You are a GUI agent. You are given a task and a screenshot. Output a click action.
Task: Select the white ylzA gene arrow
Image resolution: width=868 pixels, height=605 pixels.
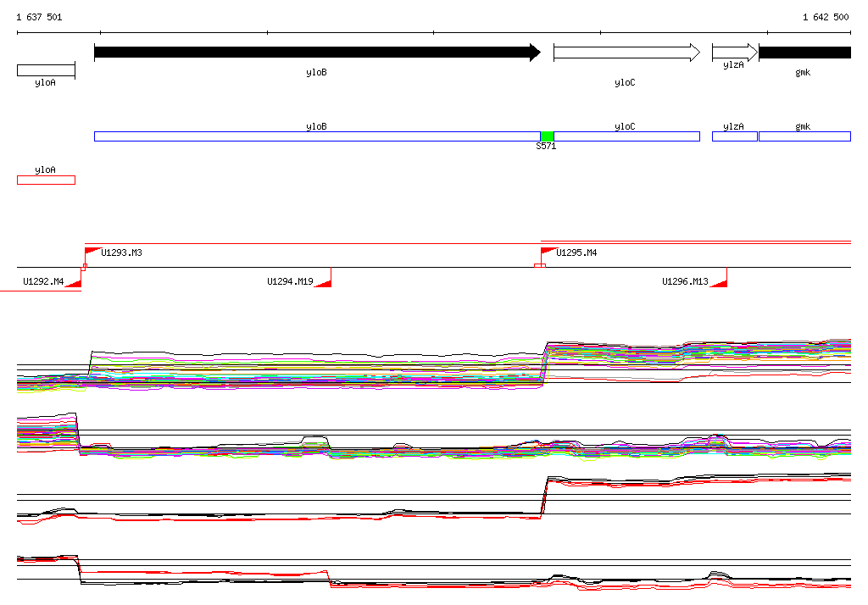point(735,53)
